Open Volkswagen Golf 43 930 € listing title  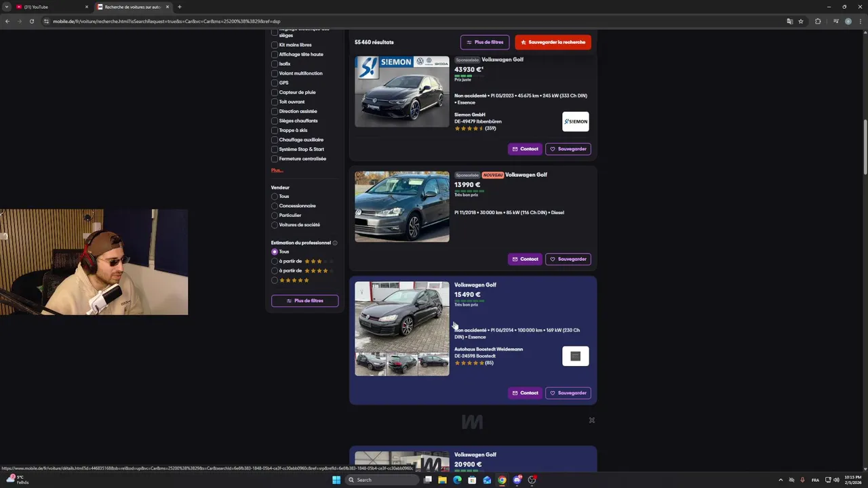tap(502, 60)
